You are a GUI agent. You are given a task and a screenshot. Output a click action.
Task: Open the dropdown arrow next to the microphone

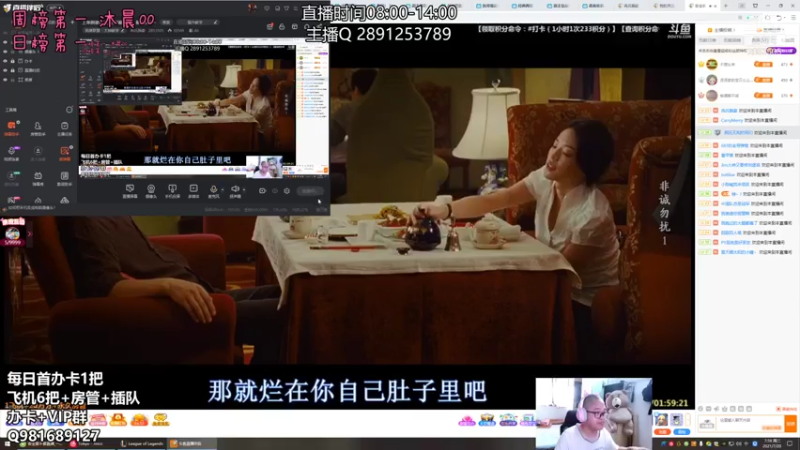[222, 190]
